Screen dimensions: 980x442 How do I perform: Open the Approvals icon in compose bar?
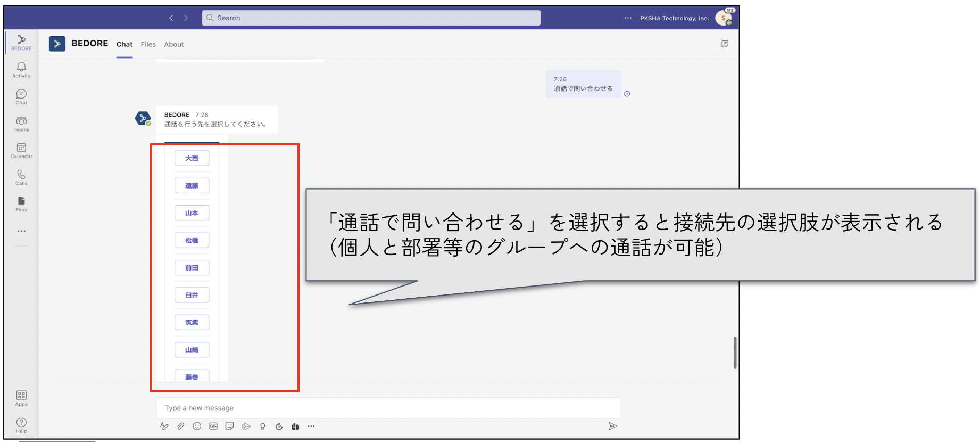[279, 426]
